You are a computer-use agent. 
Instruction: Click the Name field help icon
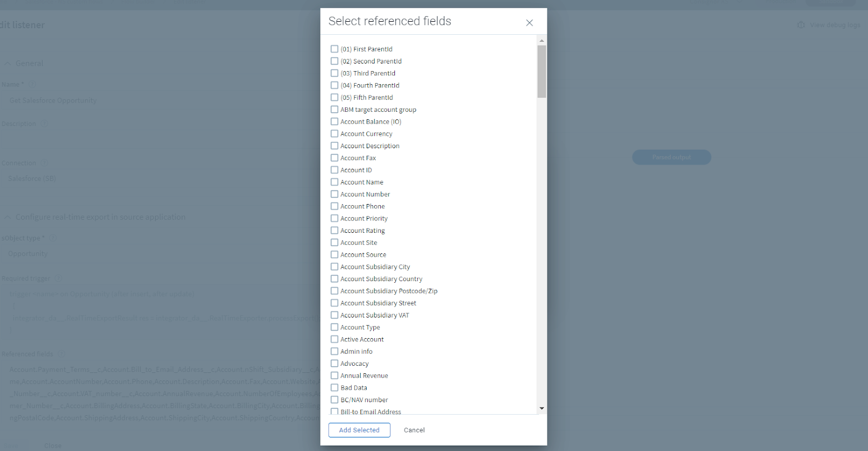pyautogui.click(x=32, y=84)
